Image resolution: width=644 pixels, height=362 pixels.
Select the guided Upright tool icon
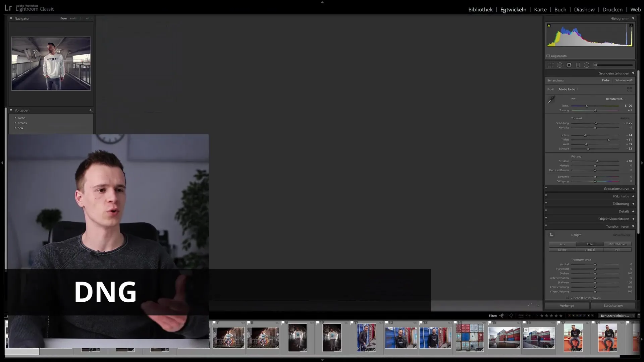(x=551, y=235)
